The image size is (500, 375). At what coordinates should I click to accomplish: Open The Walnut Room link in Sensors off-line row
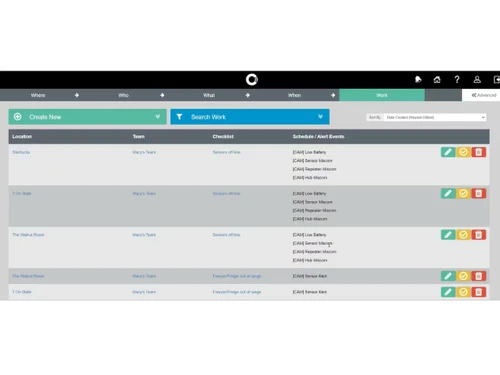[28, 235]
